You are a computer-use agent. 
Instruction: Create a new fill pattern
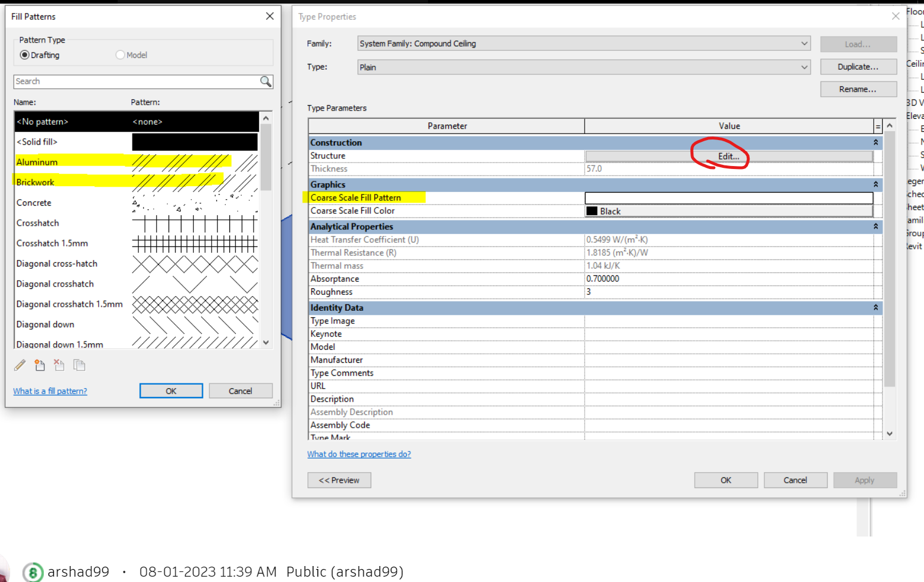[x=40, y=365]
